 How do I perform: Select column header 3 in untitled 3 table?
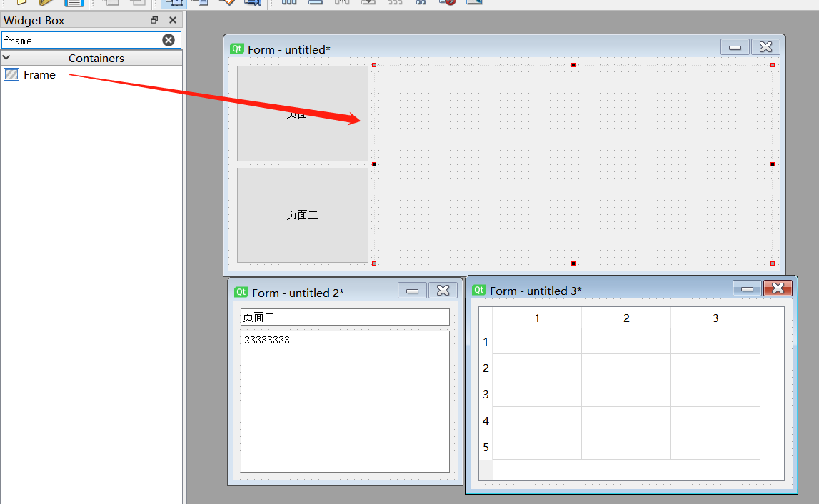tap(715, 318)
